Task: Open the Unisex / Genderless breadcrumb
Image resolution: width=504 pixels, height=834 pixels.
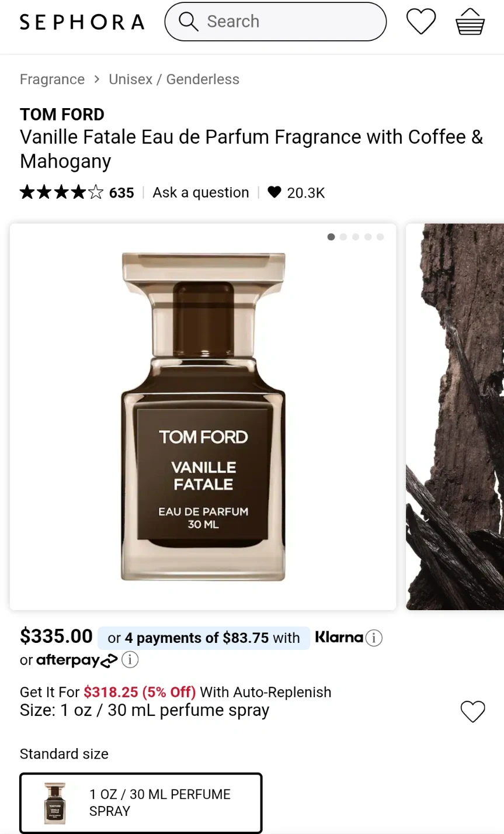Action: point(174,79)
